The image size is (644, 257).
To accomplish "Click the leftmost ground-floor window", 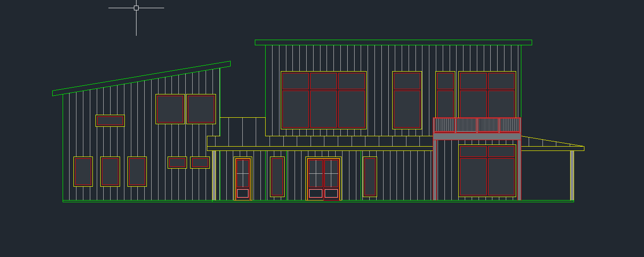I will coord(83,171).
